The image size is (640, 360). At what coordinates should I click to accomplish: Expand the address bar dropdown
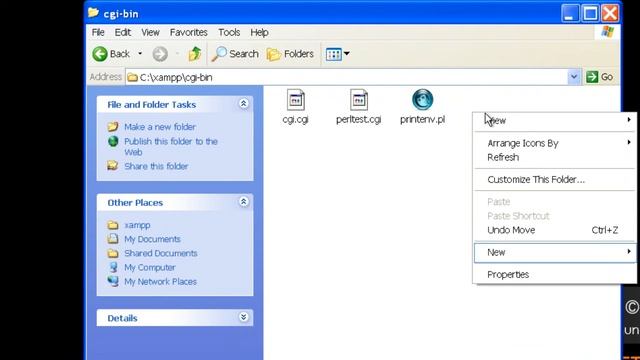(574, 77)
